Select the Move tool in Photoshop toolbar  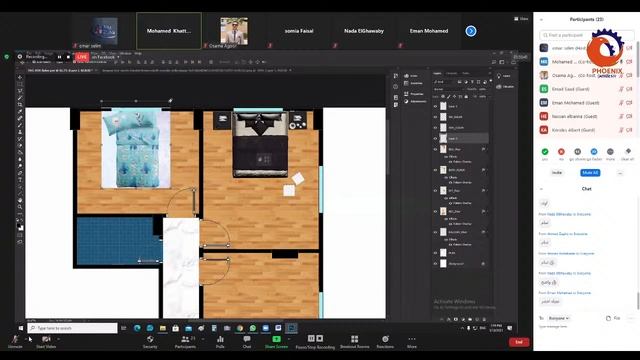click(20, 77)
